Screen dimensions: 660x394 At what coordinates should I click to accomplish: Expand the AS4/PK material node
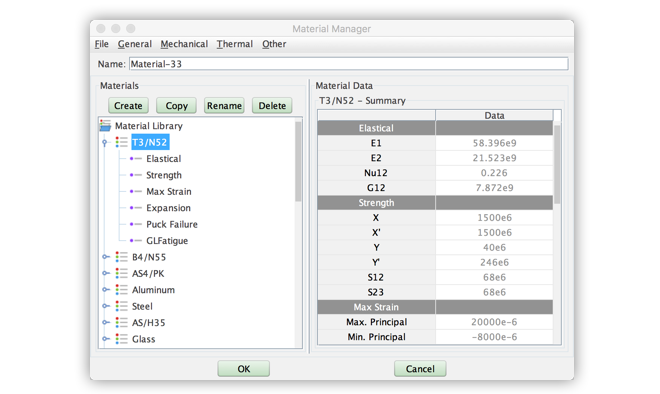point(106,273)
